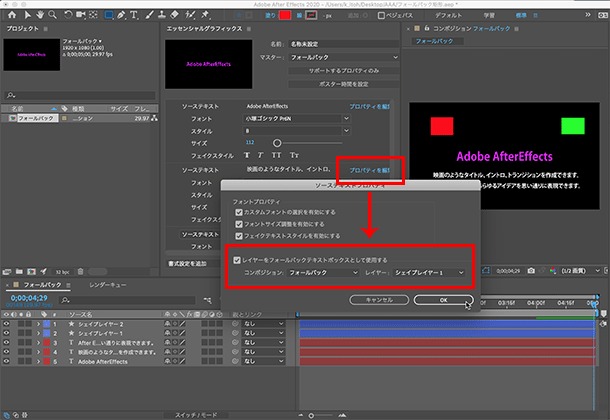This screenshot has height=420, width=610.
Task: Delete selected project item with trash icon
Action: tap(80, 272)
